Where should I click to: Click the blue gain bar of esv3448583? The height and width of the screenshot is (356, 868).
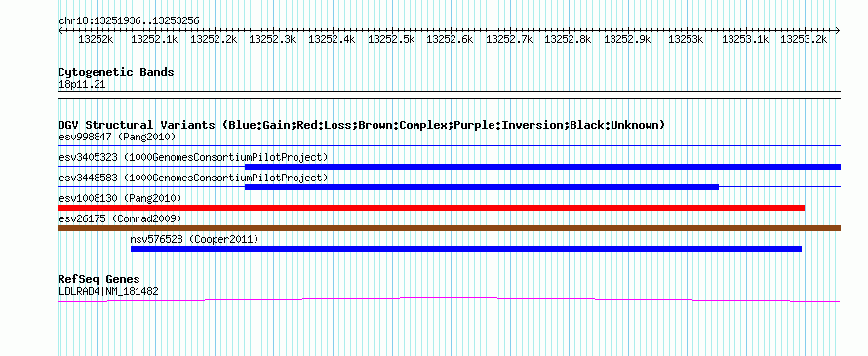pyautogui.click(x=482, y=187)
